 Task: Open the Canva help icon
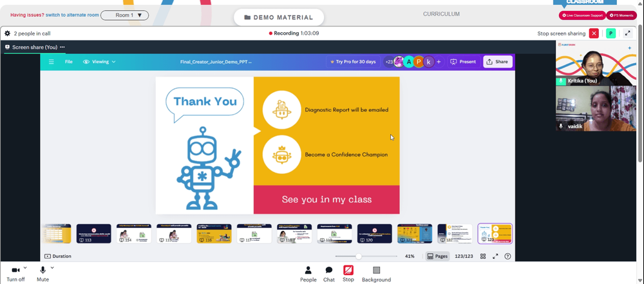coord(507,256)
